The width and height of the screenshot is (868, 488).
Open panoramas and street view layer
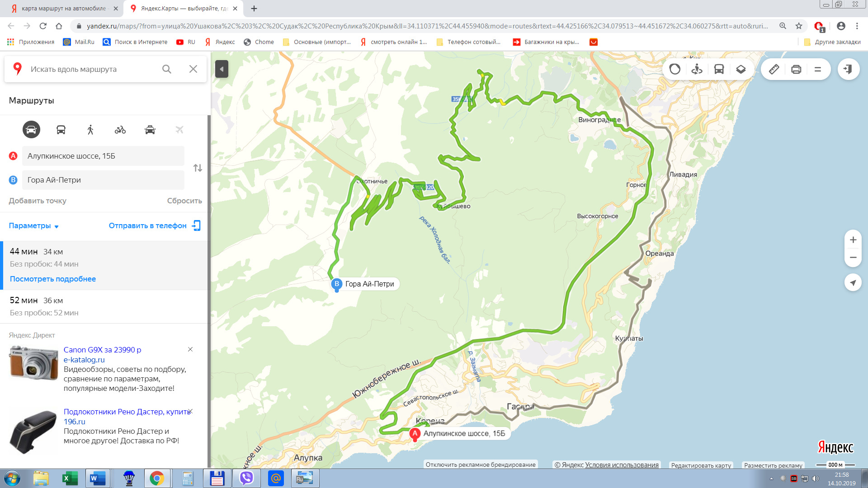point(697,69)
